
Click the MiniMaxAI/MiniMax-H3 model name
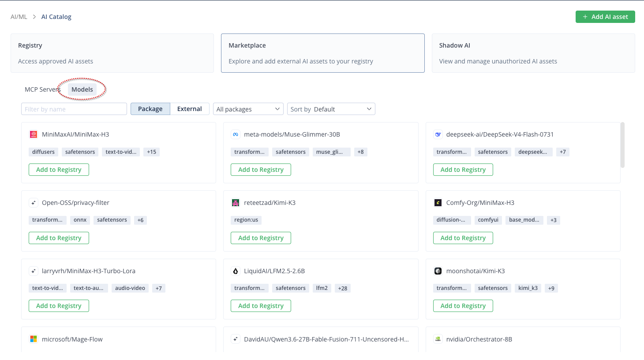[75, 134]
